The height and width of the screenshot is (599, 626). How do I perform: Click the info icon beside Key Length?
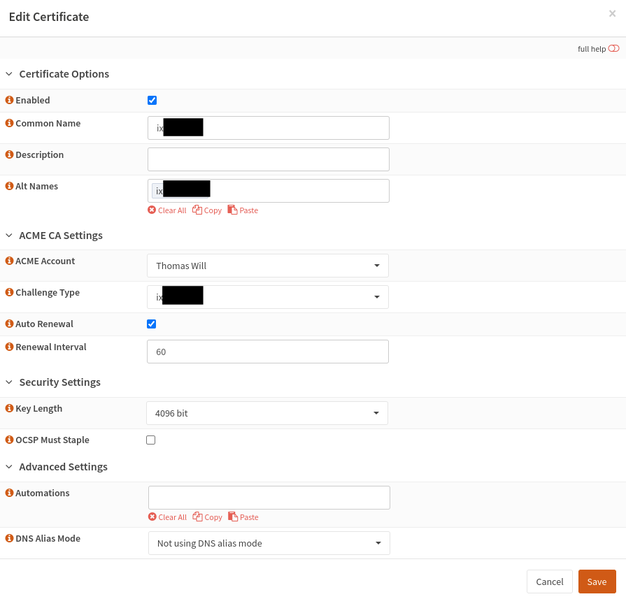10,409
